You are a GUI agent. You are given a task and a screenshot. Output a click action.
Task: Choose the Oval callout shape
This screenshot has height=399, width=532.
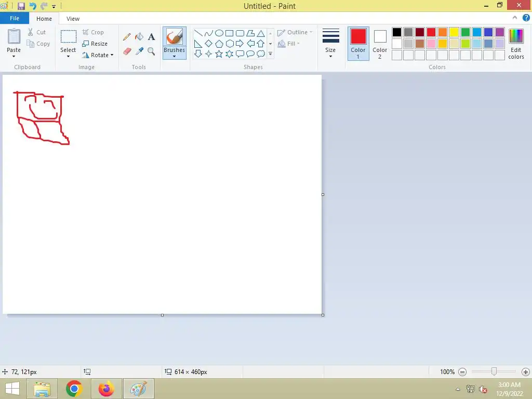pyautogui.click(x=250, y=54)
